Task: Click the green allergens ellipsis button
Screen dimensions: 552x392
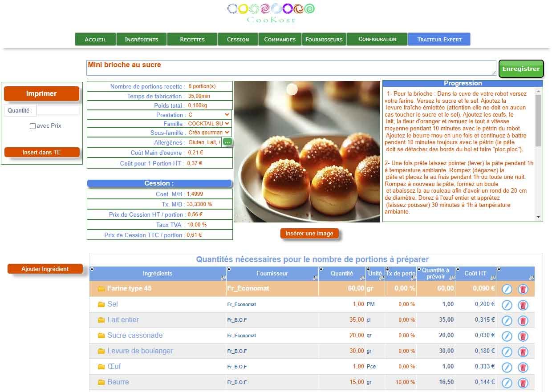Action: tap(227, 142)
